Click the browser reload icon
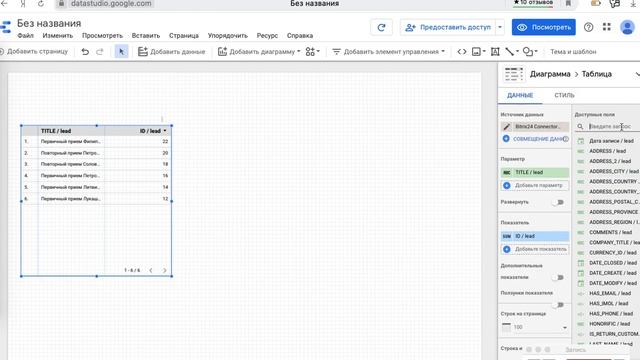 [x=40, y=4]
